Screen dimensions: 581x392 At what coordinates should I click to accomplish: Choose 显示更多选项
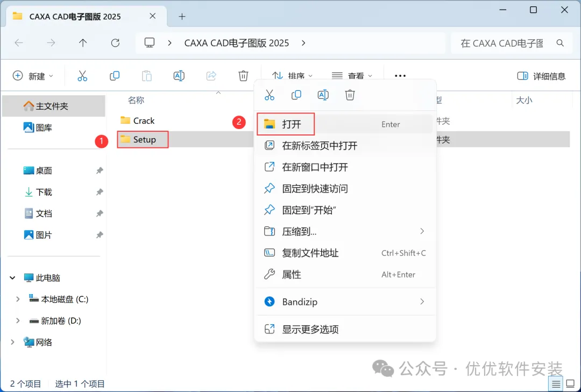[345, 329]
